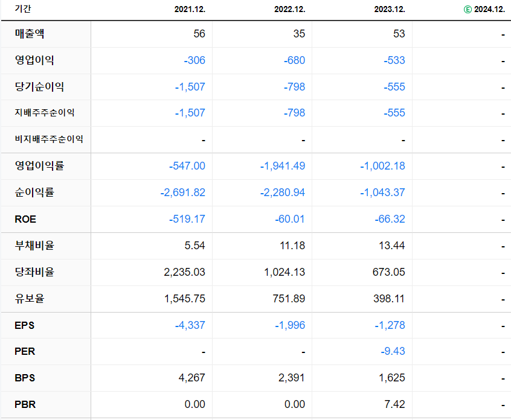This screenshot has height=420, width=511.
Task: Click 순이익률 value -2,691.82
Action: pos(183,192)
